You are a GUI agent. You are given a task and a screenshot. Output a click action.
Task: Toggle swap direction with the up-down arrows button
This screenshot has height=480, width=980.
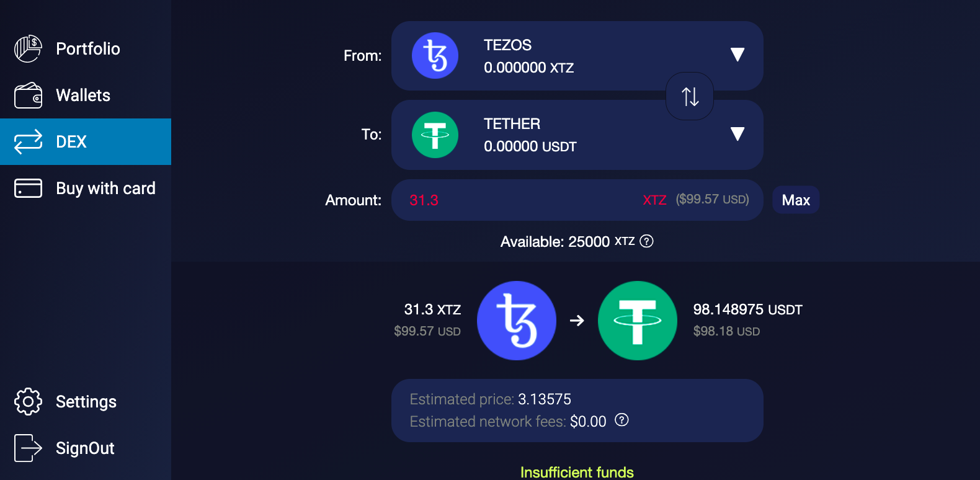(x=689, y=97)
